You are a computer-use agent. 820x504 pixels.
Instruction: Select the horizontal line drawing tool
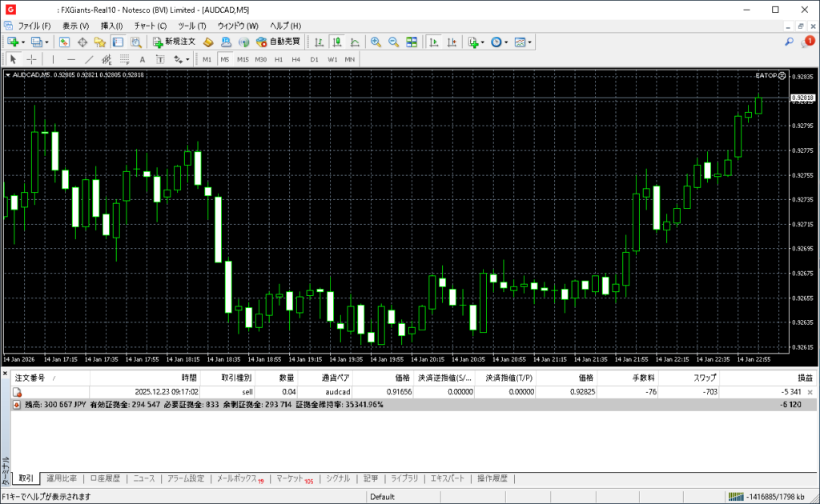(x=71, y=59)
